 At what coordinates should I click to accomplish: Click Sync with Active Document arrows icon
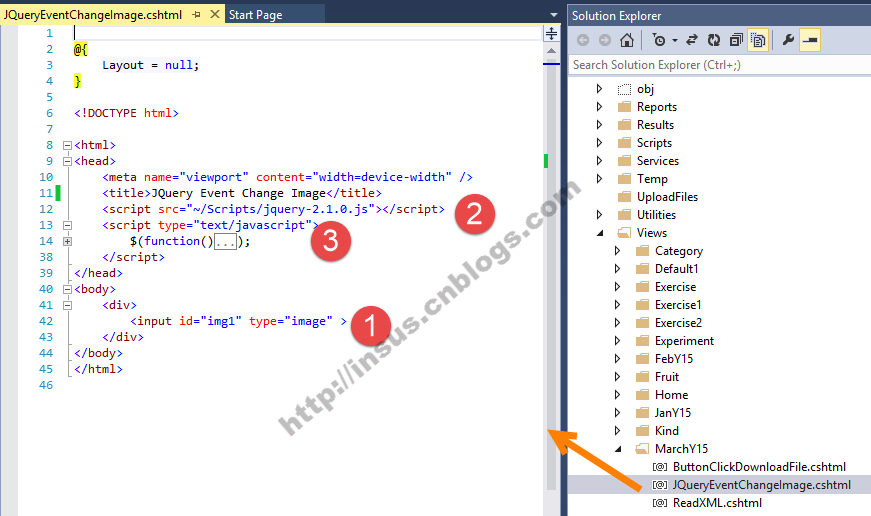[x=692, y=40]
